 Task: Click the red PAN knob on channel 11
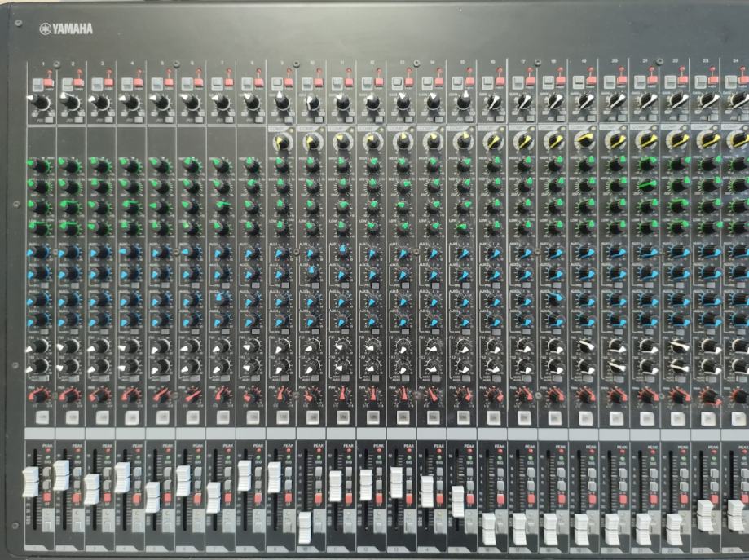point(342,395)
